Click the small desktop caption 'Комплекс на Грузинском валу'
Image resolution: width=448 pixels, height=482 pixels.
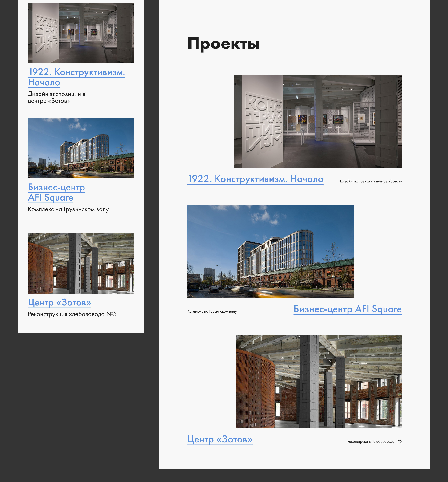(212, 311)
